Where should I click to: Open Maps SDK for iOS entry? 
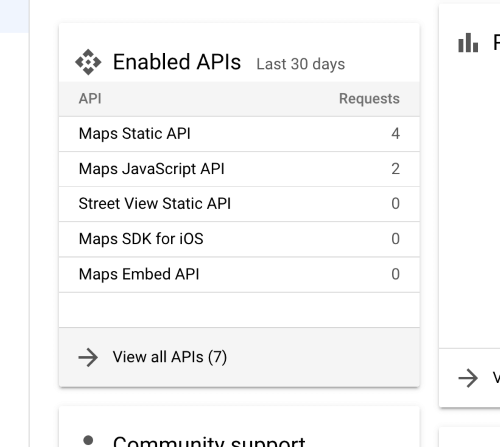tap(239, 239)
